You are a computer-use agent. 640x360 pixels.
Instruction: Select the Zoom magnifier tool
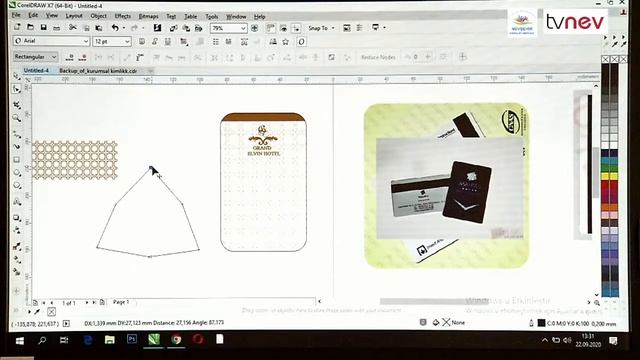pyautogui.click(x=17, y=118)
